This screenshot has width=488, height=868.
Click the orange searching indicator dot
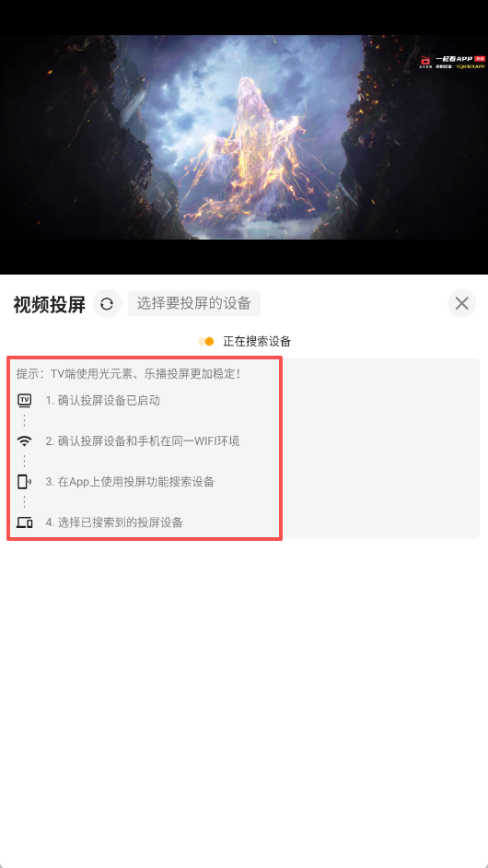(x=209, y=342)
